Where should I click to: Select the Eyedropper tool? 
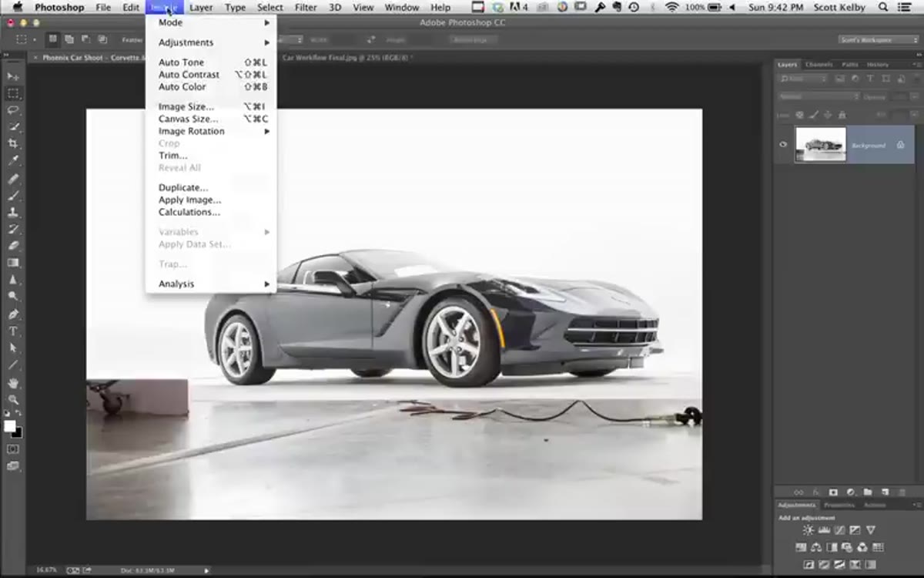coord(13,161)
